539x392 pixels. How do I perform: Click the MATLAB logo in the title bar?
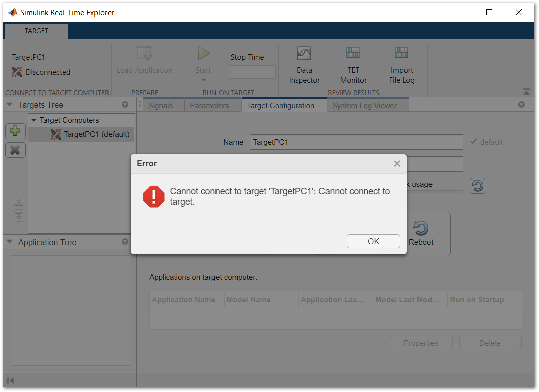coord(13,13)
